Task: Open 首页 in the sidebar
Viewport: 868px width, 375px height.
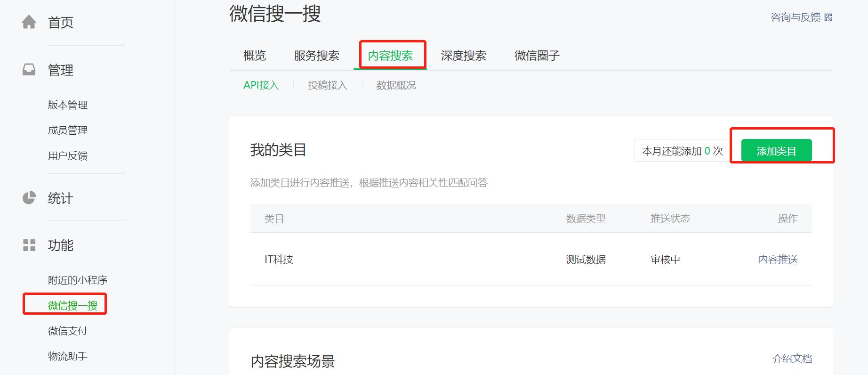Action: pyautogui.click(x=61, y=23)
